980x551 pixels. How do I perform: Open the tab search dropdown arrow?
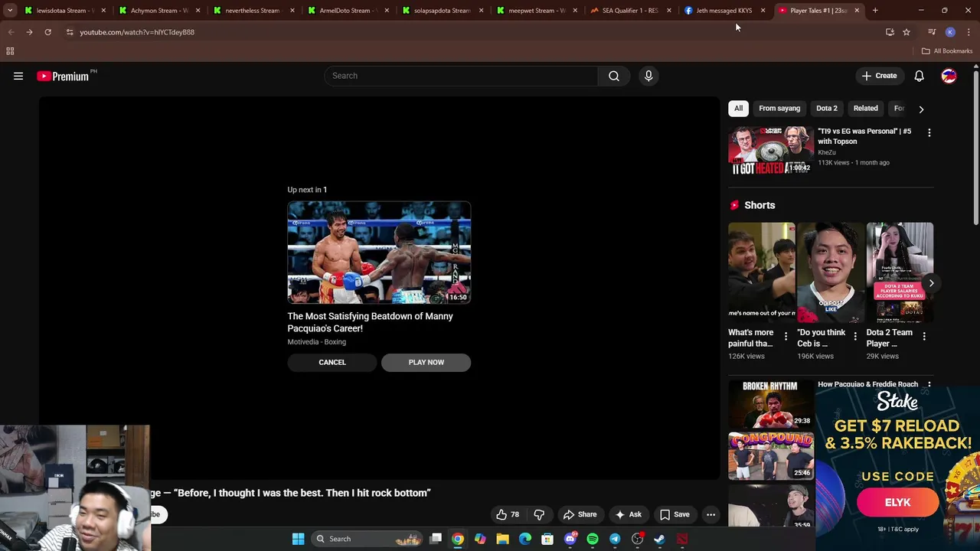(10, 11)
